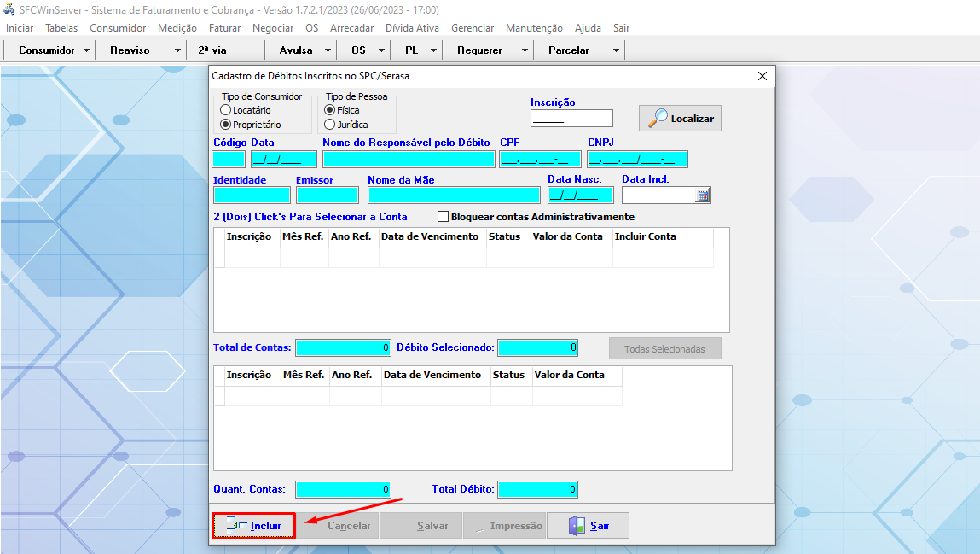Expand the Requerer dropdown arrow
The height and width of the screenshot is (554, 980).
click(x=525, y=50)
